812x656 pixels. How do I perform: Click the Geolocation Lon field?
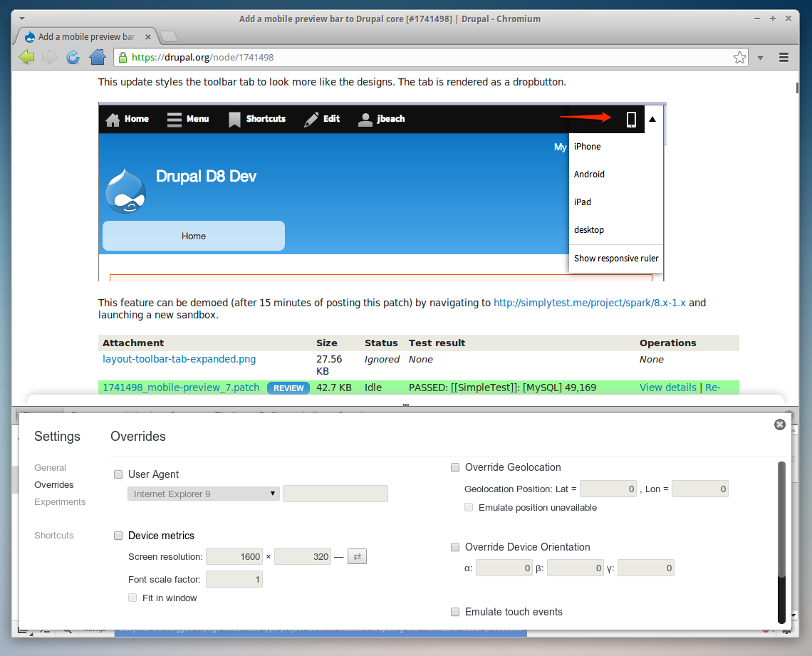[700, 489]
